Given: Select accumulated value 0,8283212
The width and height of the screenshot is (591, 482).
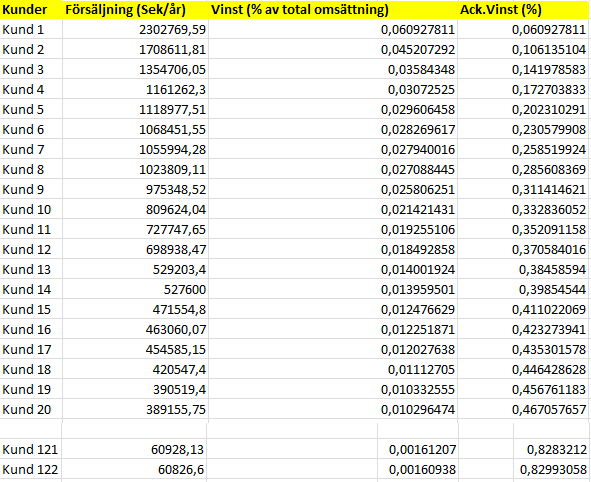Looking at the screenshot, I should click(552, 449).
